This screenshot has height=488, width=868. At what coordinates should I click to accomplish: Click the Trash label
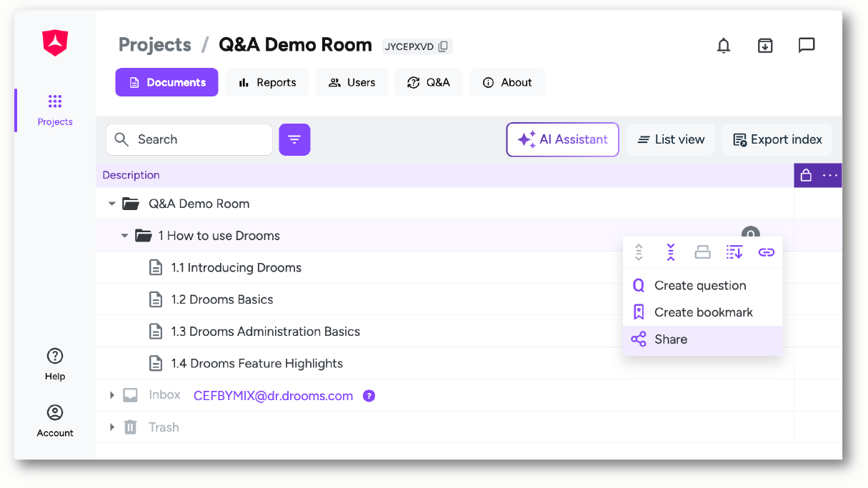[164, 427]
